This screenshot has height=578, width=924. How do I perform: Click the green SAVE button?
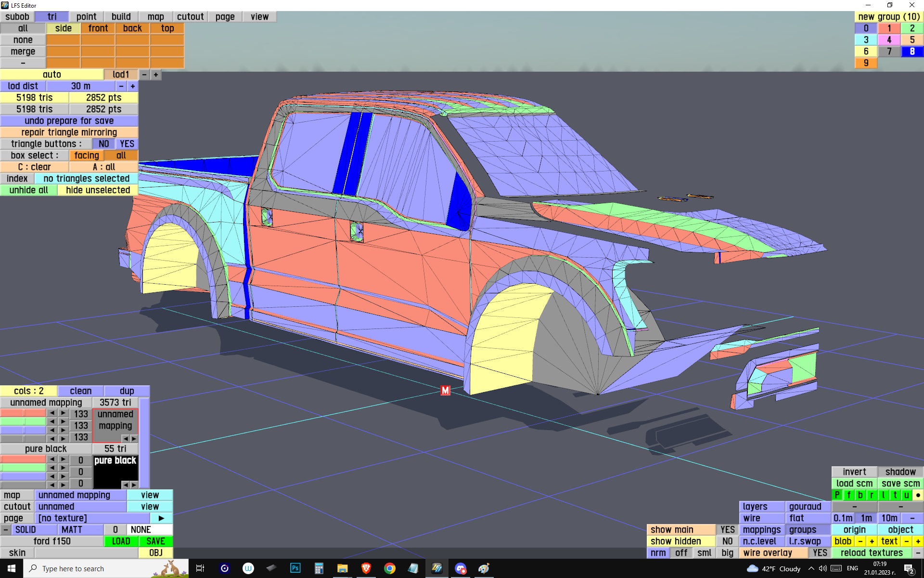click(155, 541)
